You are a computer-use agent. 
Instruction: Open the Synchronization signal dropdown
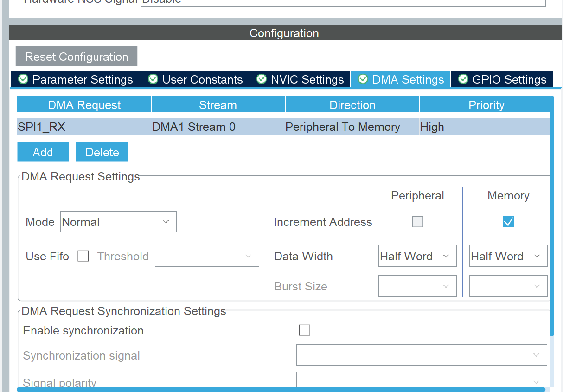(x=421, y=355)
